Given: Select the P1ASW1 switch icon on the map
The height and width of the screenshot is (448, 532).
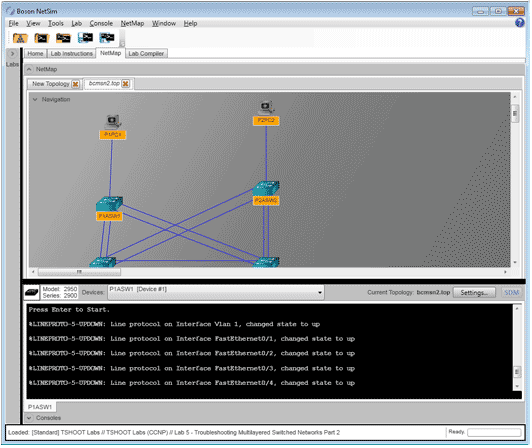Looking at the screenshot, I should [109, 204].
